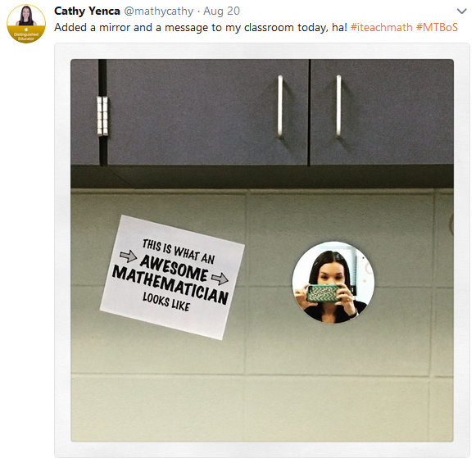Open the #MTBoS hashtag

[x=437, y=28]
